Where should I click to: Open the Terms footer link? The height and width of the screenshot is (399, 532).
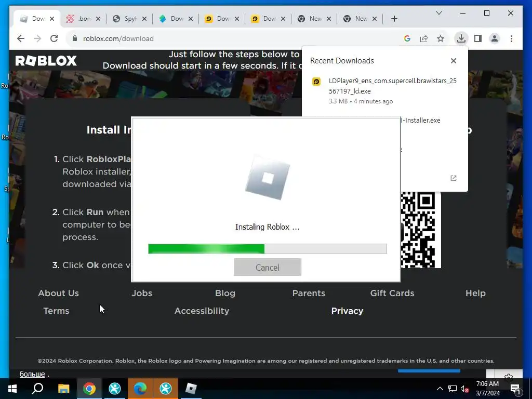(x=56, y=311)
